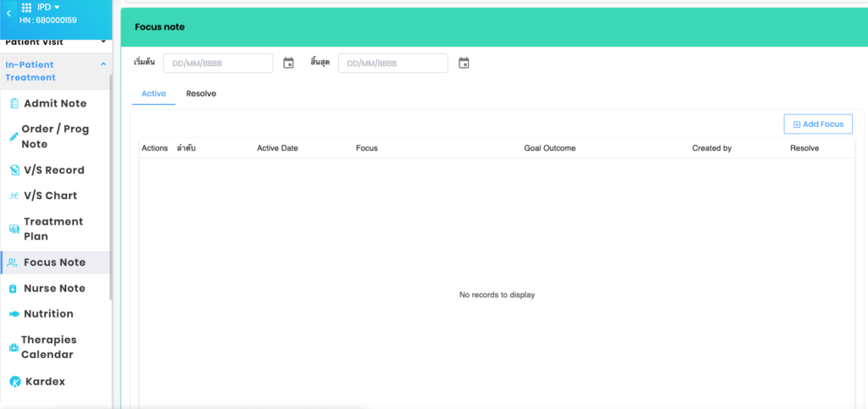Expand the Patient Visit section
Viewport: 868px width, 409px height.
click(x=103, y=41)
